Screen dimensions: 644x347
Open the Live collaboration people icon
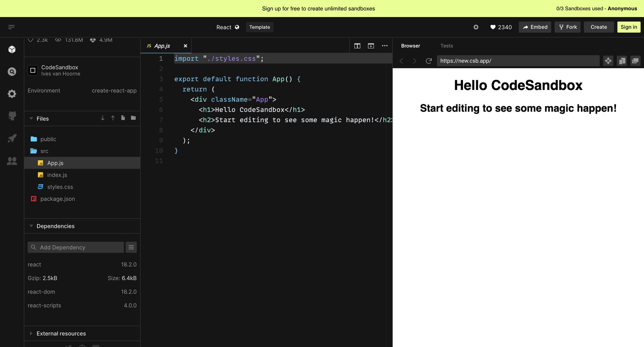(12, 161)
